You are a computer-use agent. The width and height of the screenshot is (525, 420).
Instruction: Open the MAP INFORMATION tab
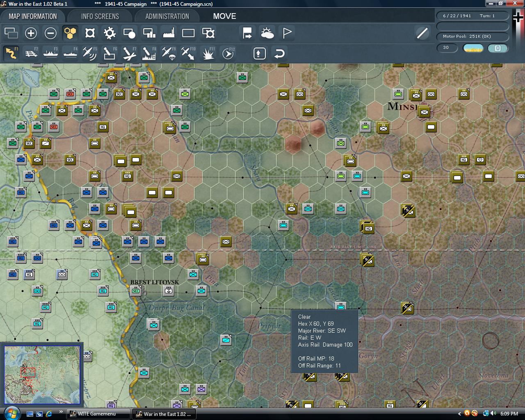[x=33, y=16]
